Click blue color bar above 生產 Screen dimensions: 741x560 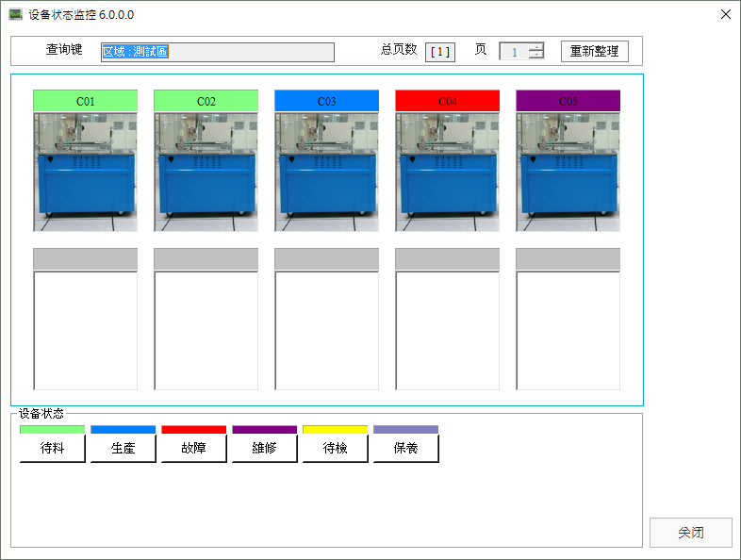pos(123,430)
